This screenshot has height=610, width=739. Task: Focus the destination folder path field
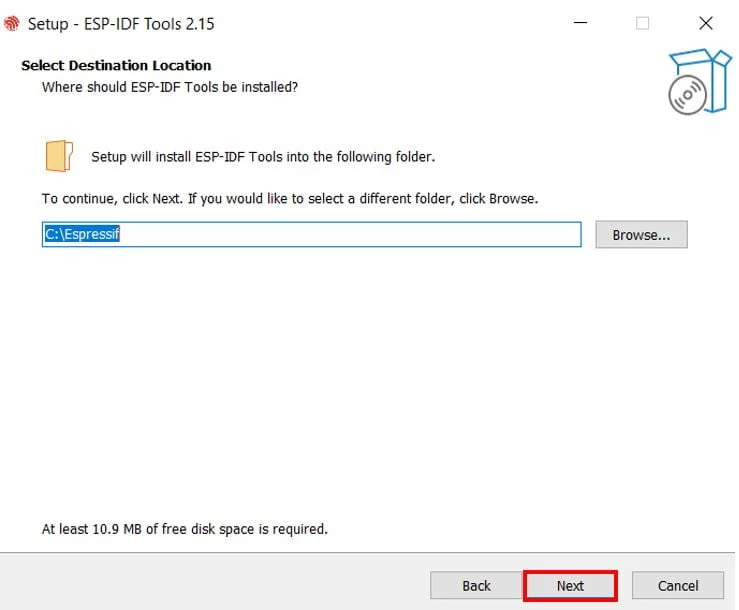point(312,234)
